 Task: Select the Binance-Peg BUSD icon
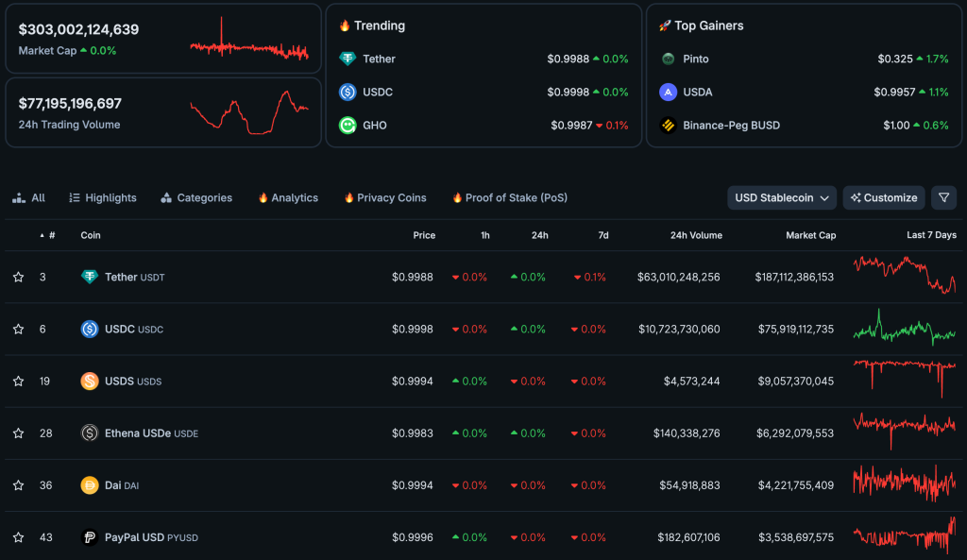[x=670, y=125]
